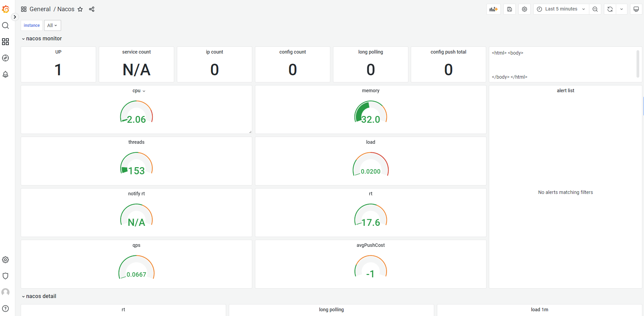Collapse the nacos monitor row
The image size is (644, 316).
coord(41,38)
